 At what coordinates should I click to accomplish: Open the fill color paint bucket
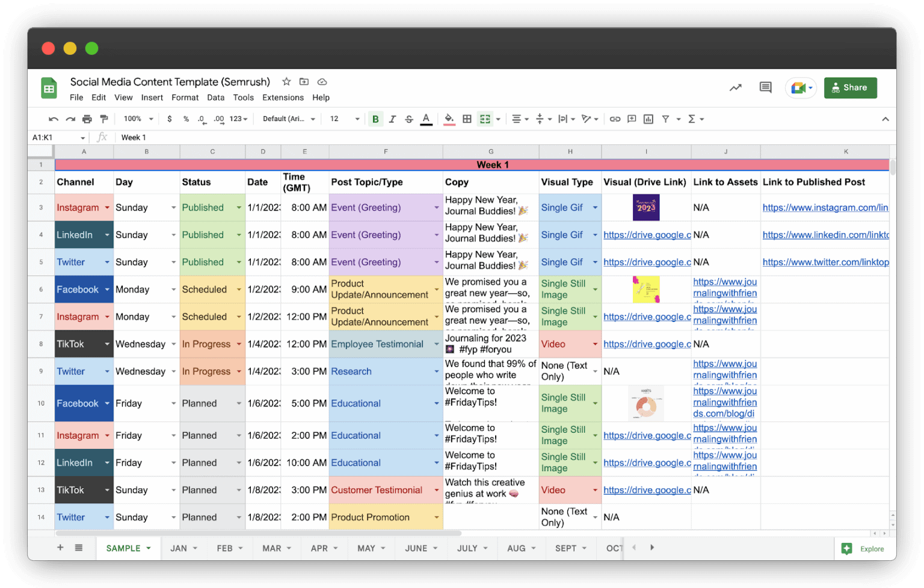(x=449, y=119)
